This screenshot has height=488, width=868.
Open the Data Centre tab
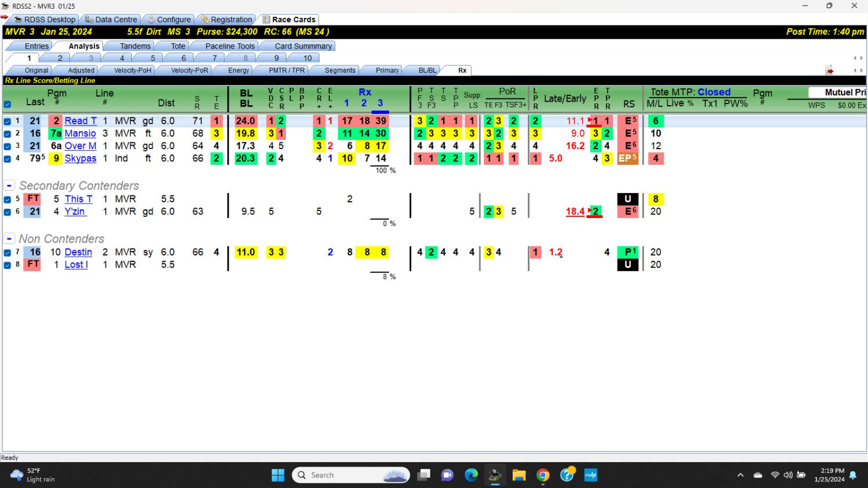[x=111, y=20]
